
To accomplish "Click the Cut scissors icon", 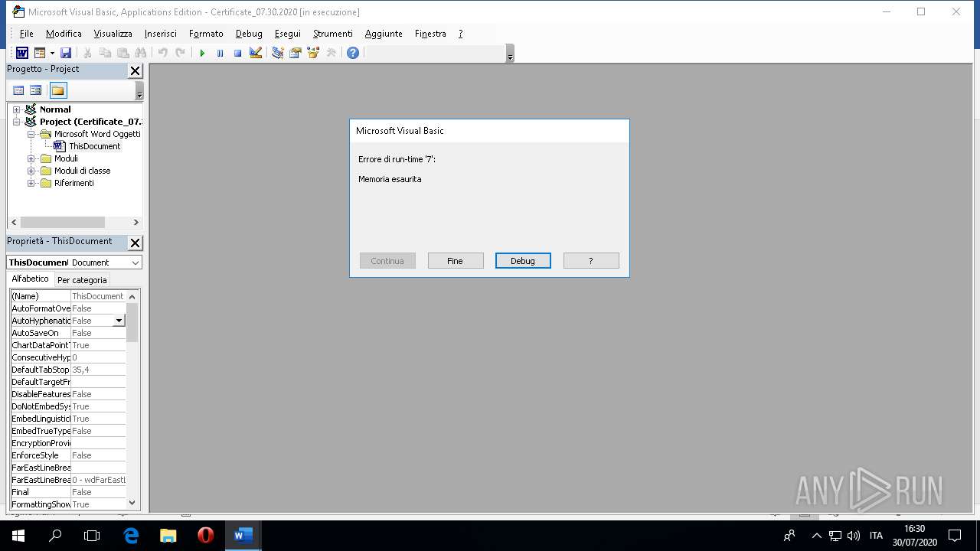I will 87,53.
